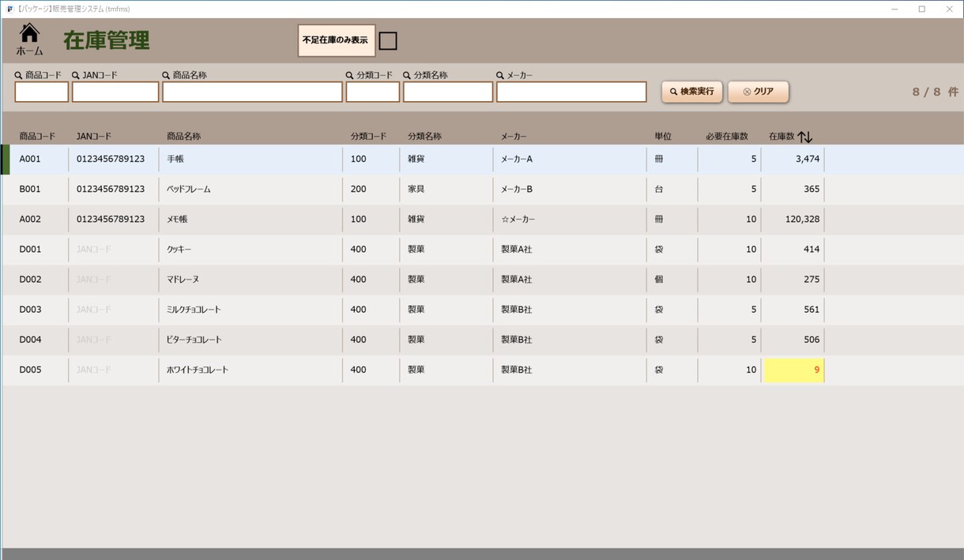Click the 在庫数 column header label

point(781,137)
